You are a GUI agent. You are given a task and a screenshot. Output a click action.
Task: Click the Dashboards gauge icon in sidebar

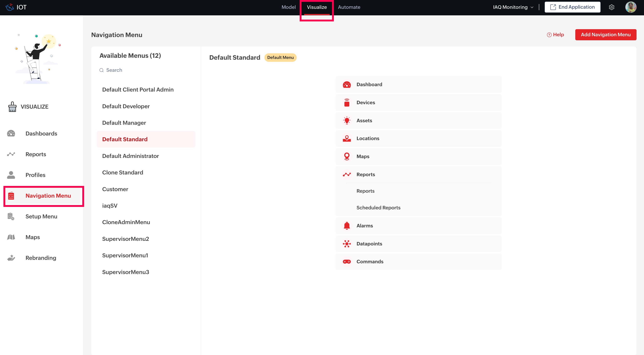pyautogui.click(x=11, y=134)
